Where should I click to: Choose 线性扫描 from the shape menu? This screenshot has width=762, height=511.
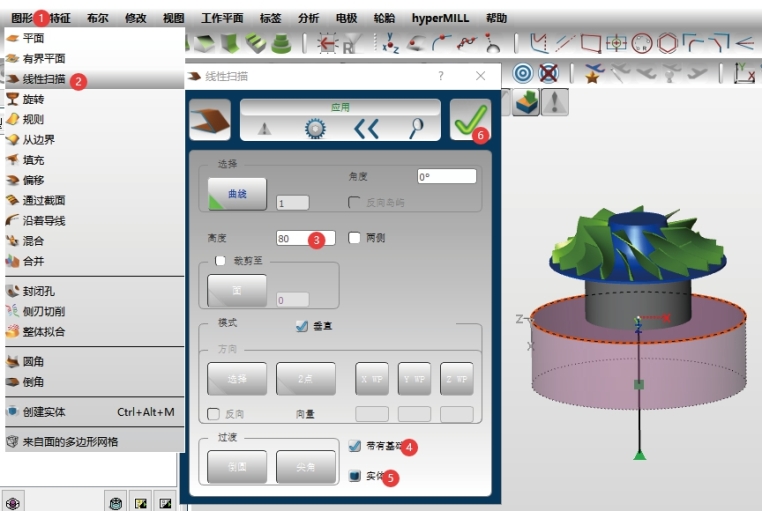point(44,78)
